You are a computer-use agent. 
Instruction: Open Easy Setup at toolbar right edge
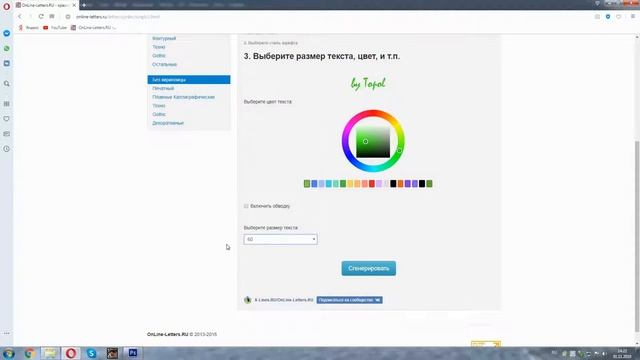click(x=633, y=17)
